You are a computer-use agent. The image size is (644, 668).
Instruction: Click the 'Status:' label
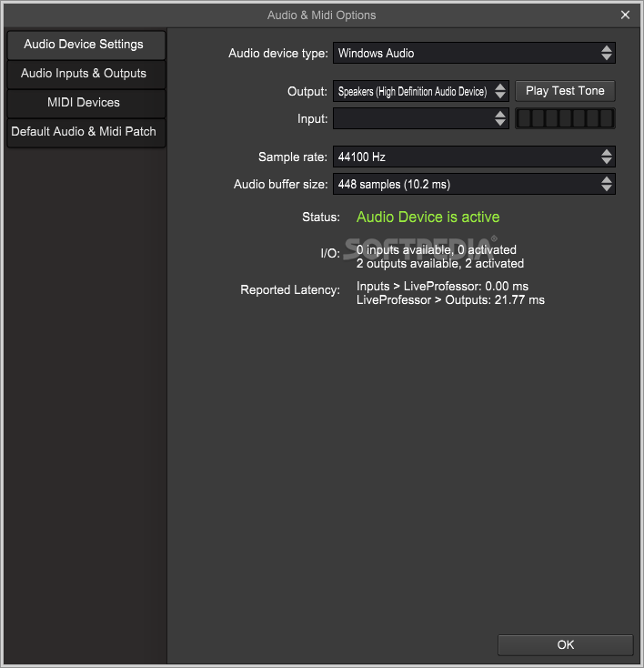(x=321, y=218)
